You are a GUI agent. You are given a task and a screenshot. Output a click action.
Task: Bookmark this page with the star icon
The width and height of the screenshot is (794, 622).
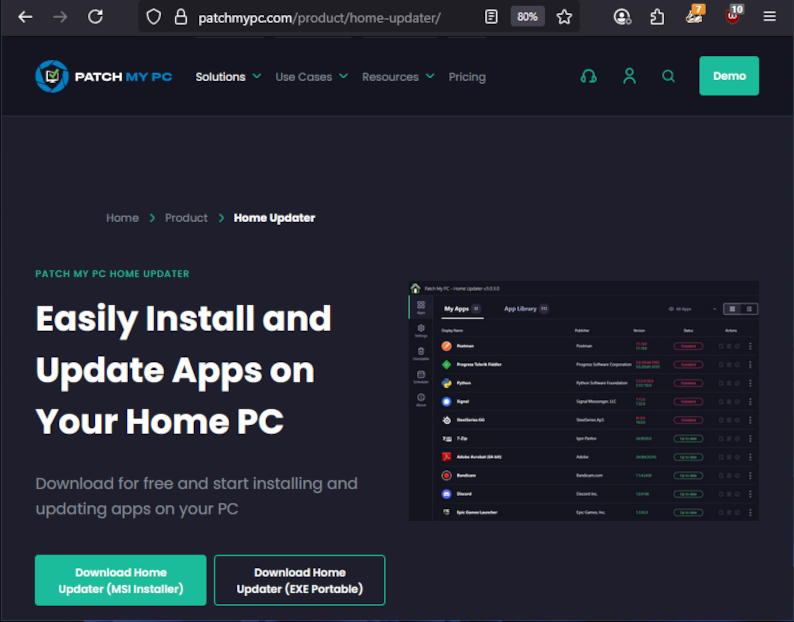(564, 17)
